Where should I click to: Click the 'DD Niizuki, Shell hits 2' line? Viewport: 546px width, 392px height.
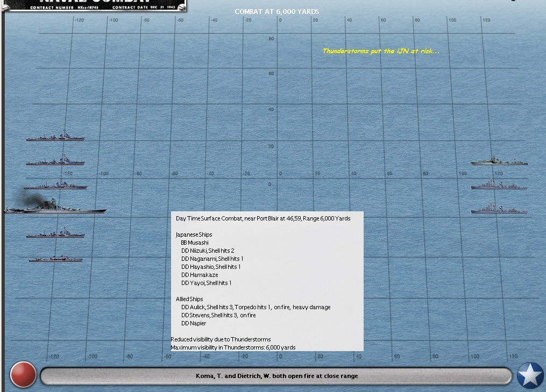[208, 251]
